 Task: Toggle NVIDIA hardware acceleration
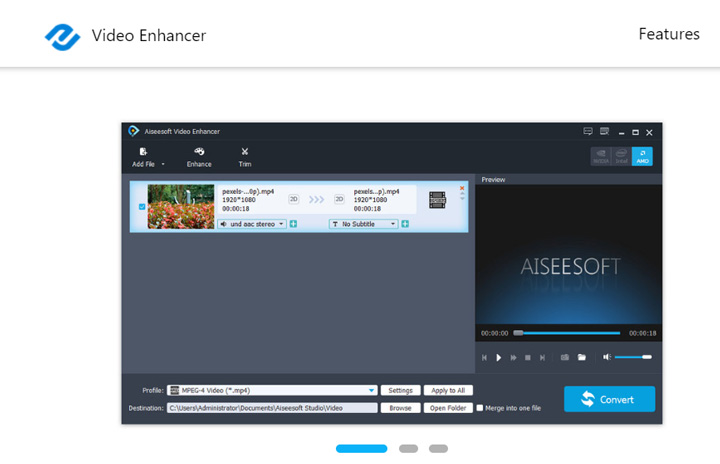601,156
